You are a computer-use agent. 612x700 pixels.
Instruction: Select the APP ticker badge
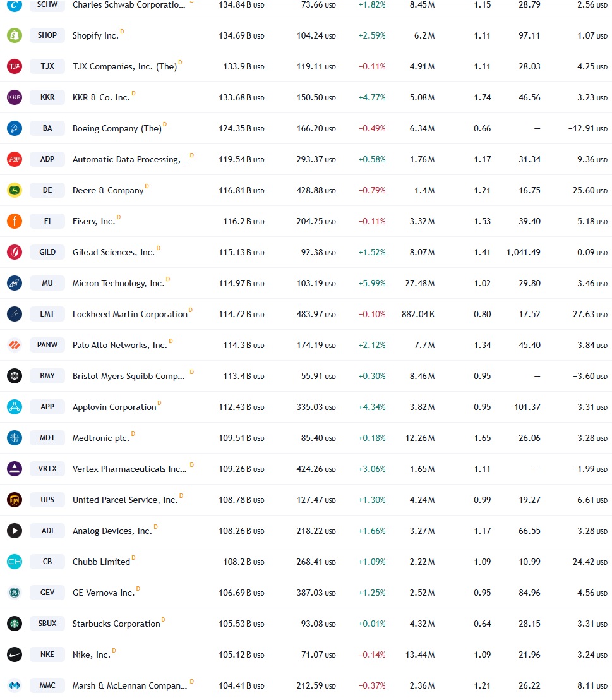47,407
